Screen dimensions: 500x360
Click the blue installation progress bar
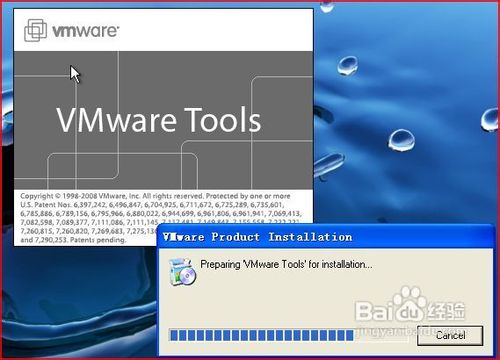point(261,335)
